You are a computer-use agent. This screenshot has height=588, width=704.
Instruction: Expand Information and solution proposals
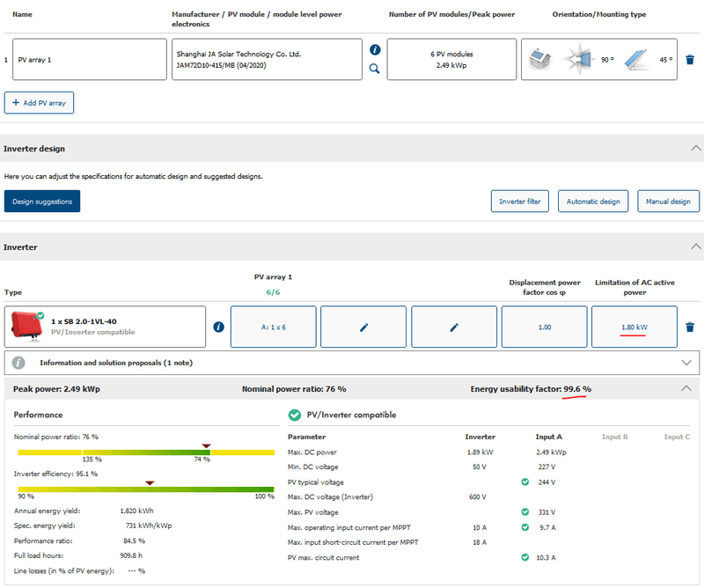coord(686,362)
